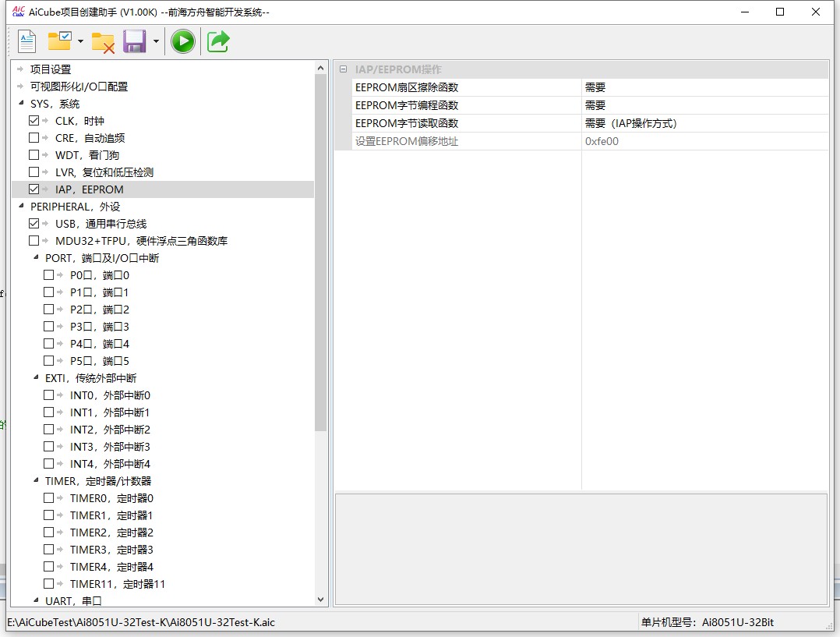
Task: Collapse the UART 串口 node
Action: [x=37, y=600]
